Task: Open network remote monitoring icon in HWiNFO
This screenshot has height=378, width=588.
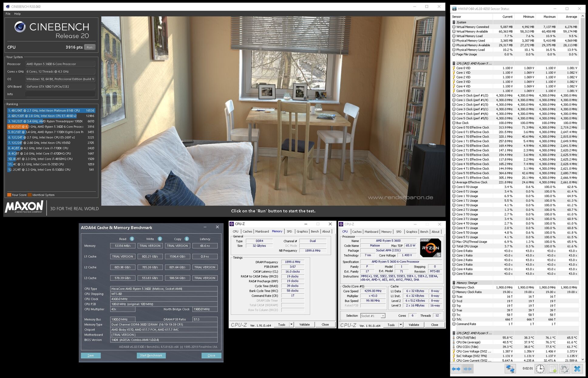Action: coord(510,369)
